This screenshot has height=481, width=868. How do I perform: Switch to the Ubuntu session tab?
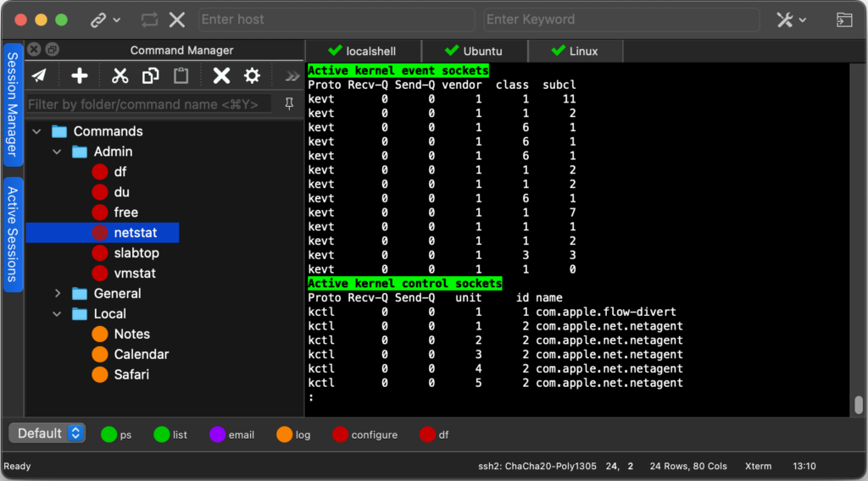475,51
